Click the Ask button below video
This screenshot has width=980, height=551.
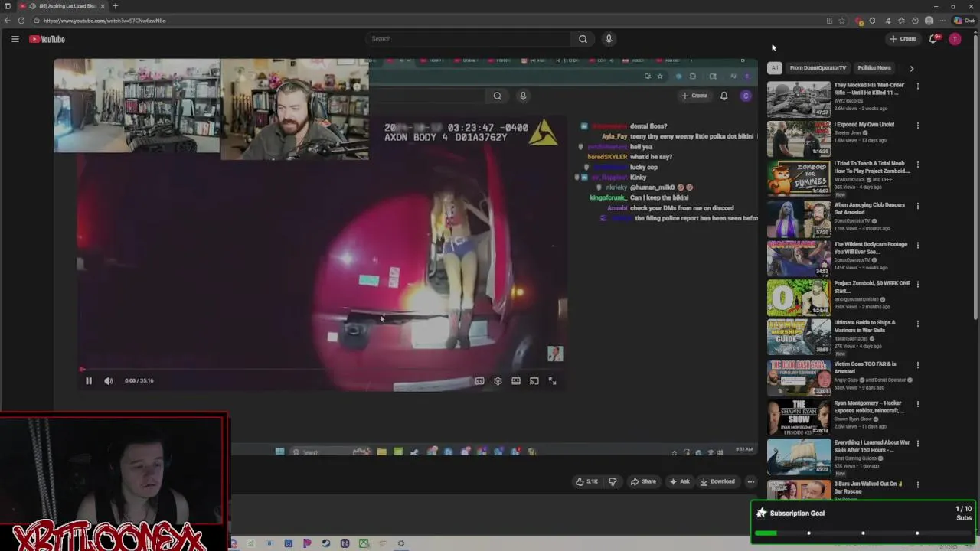(x=679, y=481)
